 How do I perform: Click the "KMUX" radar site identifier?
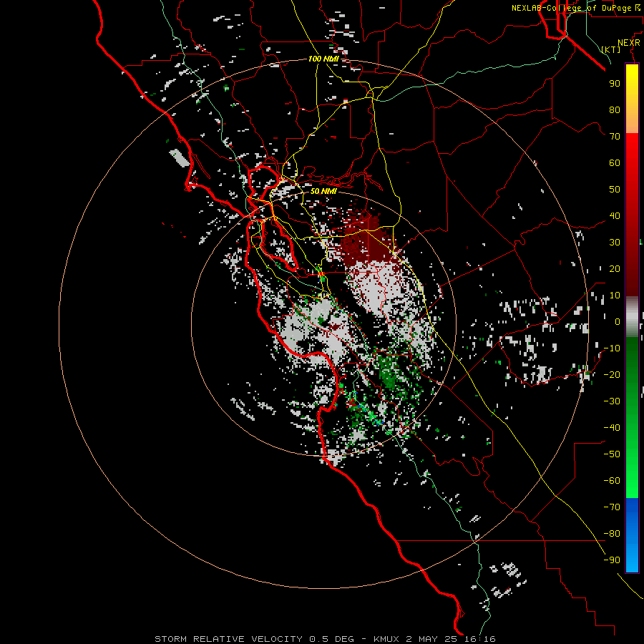(386, 639)
